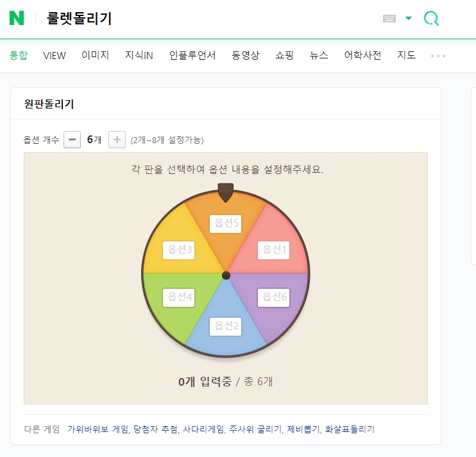The height and width of the screenshot is (457, 476).
Task: Click the (2개~8개 설정가능) hint text
Action: (x=167, y=140)
